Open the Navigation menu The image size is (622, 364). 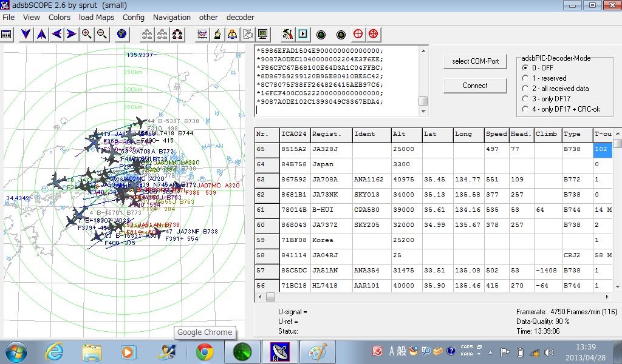click(172, 17)
